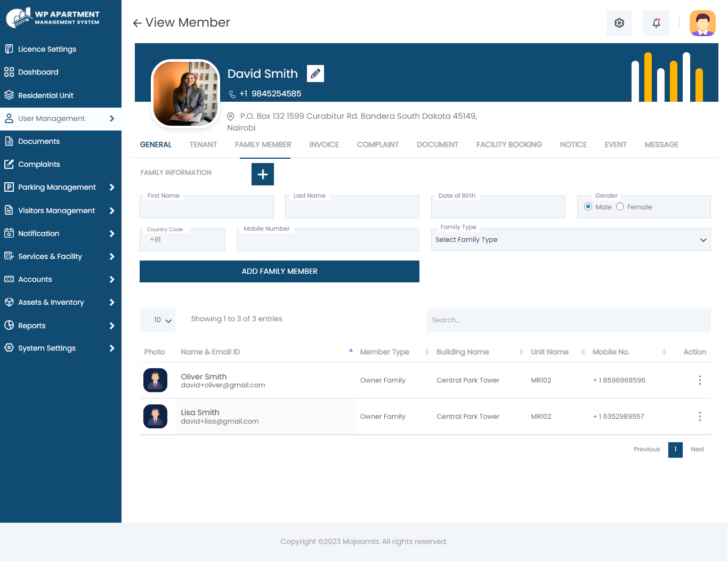The image size is (728, 561).
Task: Click the plus button beside Family Information
Action: click(x=263, y=174)
